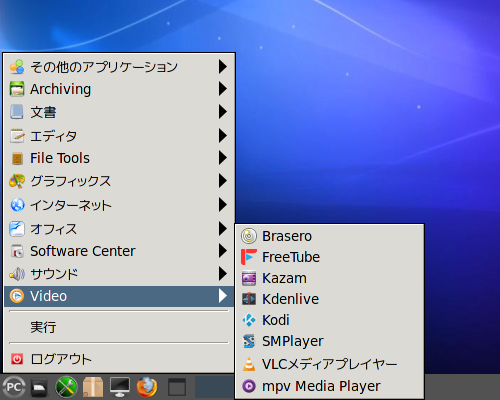This screenshot has width=500, height=400.
Task: Click the Kodi diamond icon
Action: coord(249,320)
